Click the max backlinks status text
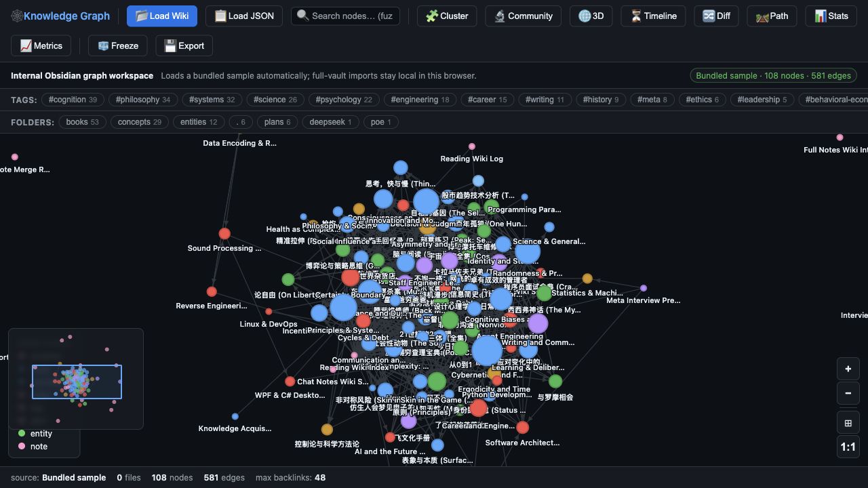 click(x=290, y=477)
